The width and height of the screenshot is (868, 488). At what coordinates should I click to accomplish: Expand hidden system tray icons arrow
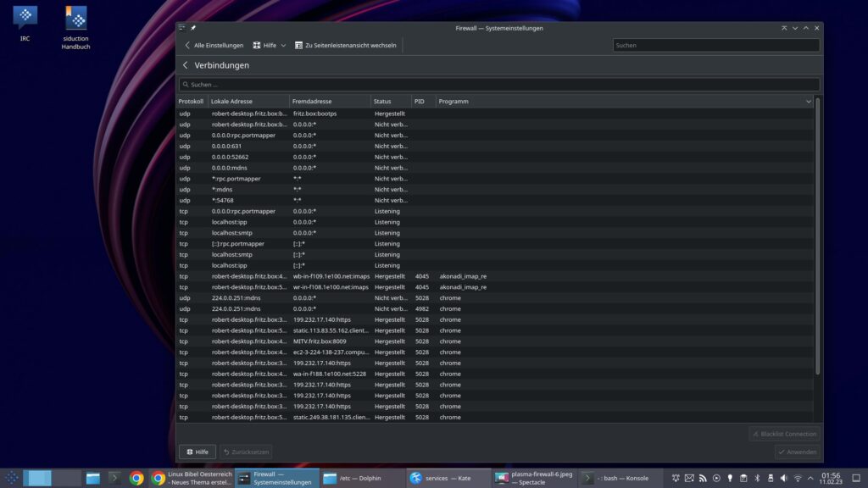(x=810, y=478)
